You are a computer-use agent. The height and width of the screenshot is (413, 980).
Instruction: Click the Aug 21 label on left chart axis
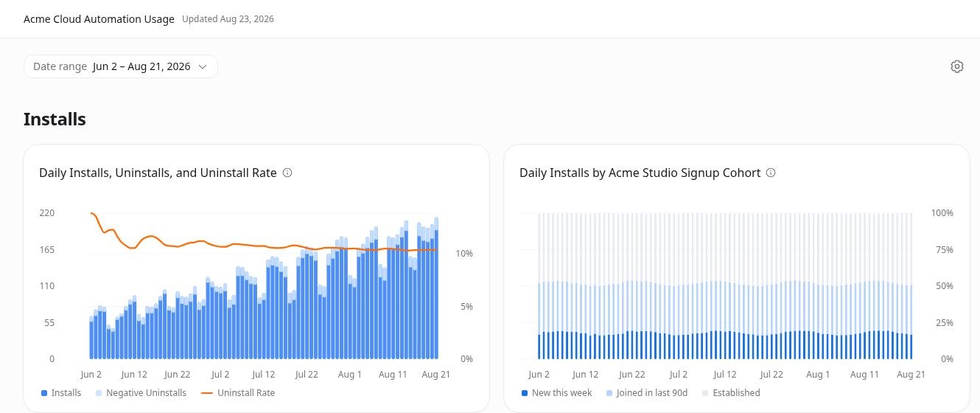tap(435, 375)
